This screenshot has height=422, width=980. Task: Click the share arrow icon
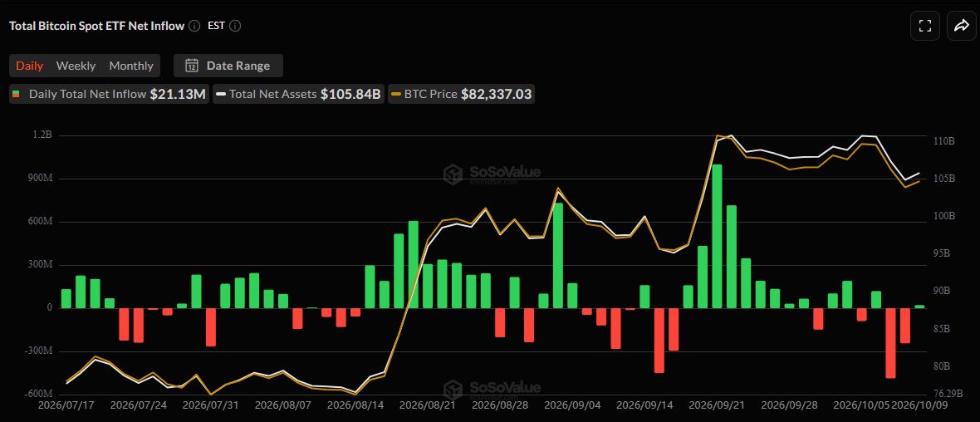[960, 26]
